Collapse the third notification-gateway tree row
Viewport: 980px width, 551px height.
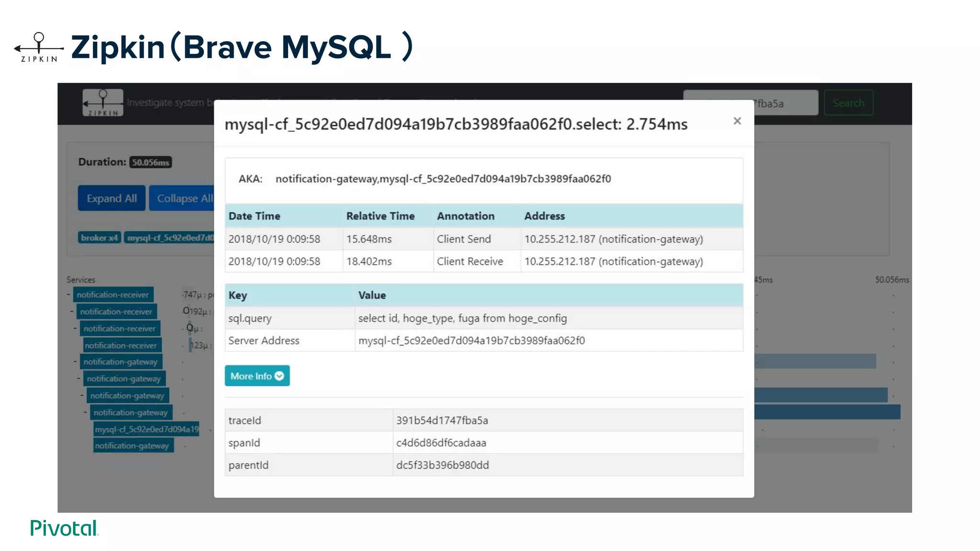click(82, 395)
